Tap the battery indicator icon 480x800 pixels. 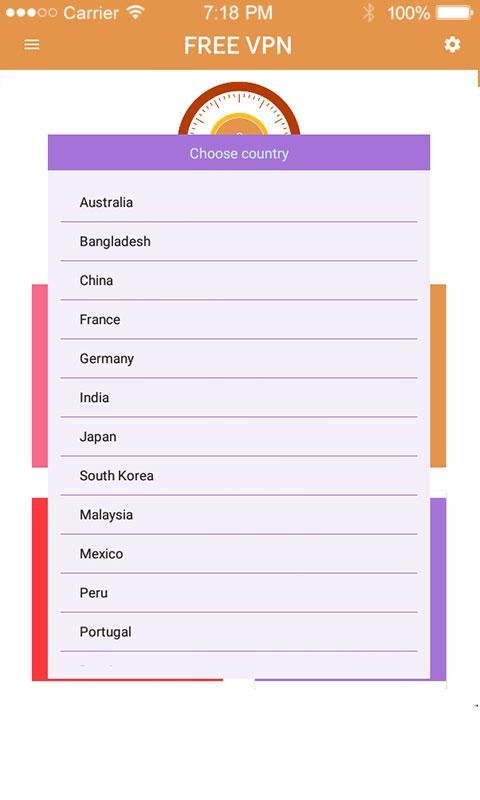pos(455,13)
